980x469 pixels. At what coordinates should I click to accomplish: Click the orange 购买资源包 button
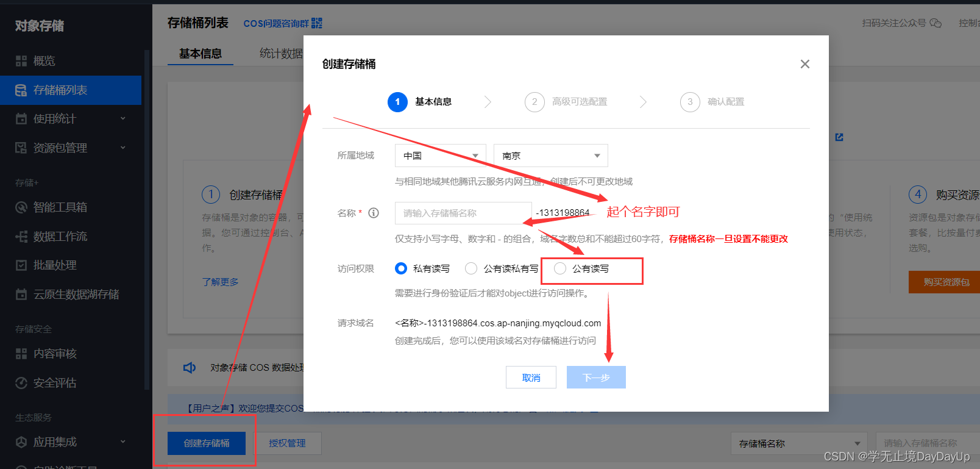coord(944,282)
